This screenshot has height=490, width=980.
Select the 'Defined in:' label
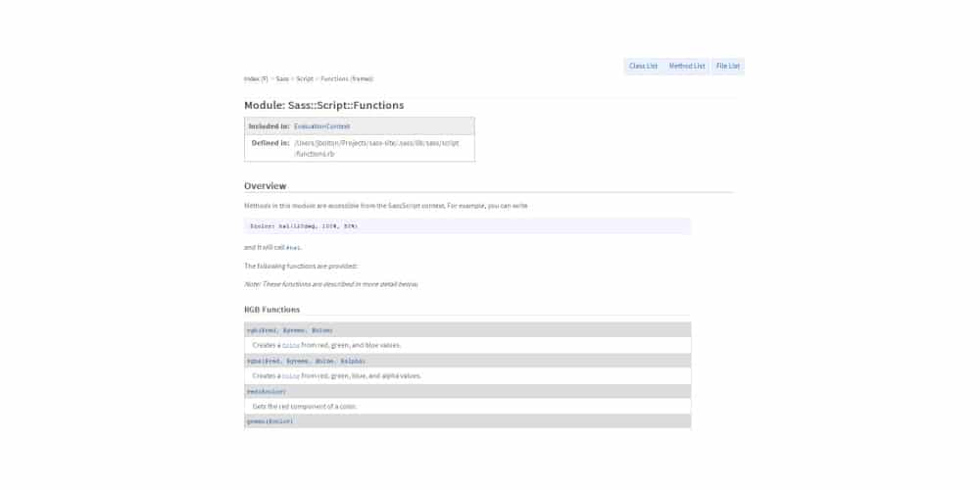coord(270,143)
